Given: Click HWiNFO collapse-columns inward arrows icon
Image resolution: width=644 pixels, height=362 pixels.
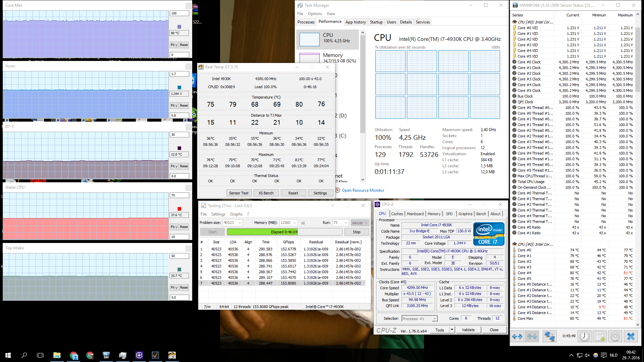Looking at the screenshot, I should point(532,336).
